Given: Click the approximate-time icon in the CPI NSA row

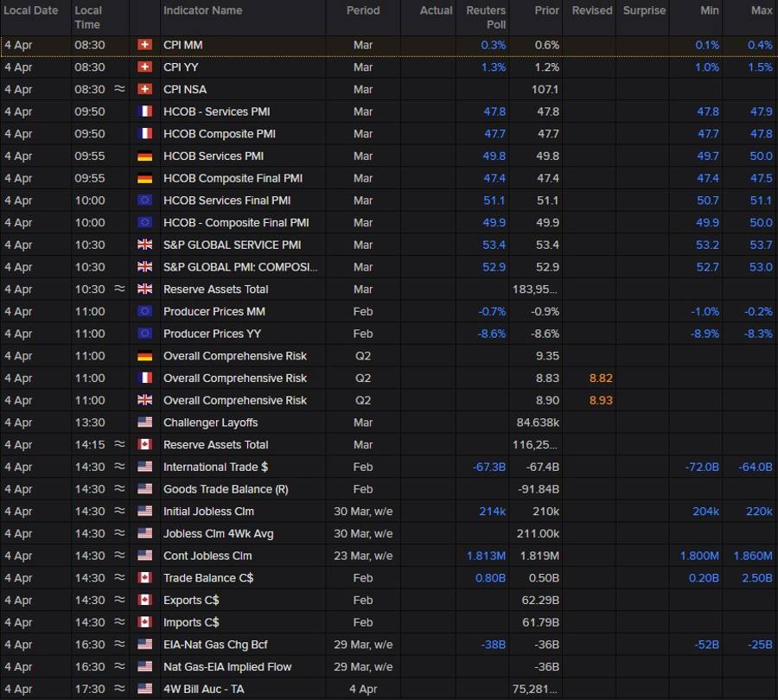Looking at the screenshot, I should [119, 89].
